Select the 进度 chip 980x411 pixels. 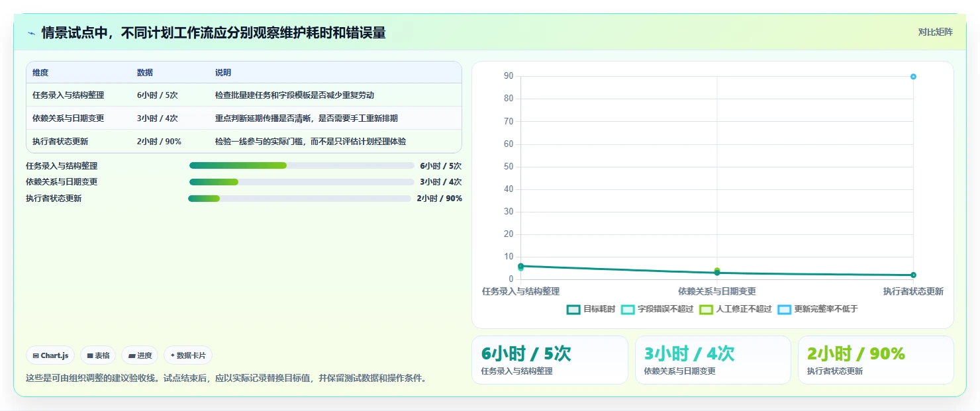click(140, 355)
